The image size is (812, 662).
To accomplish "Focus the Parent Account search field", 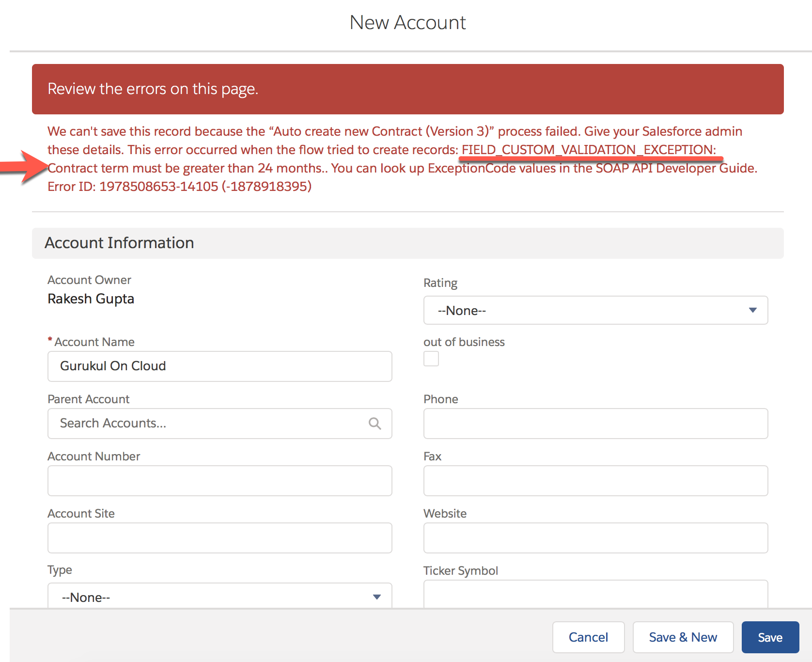I will point(219,424).
